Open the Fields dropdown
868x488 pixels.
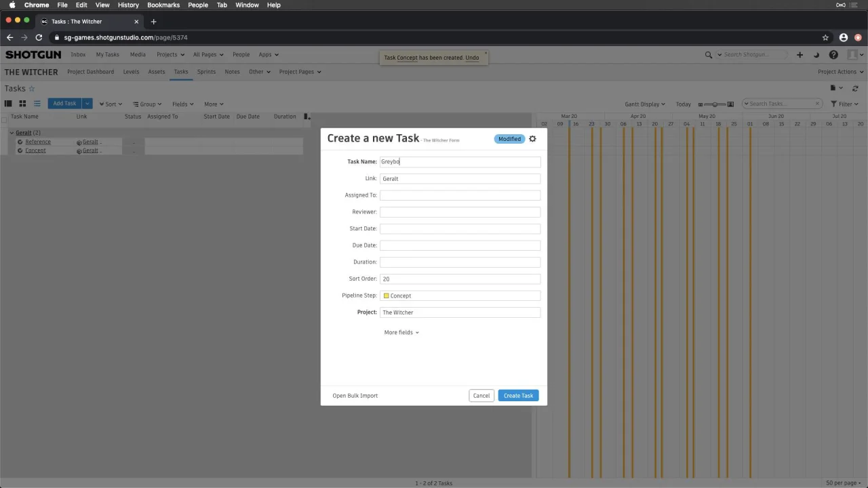182,104
